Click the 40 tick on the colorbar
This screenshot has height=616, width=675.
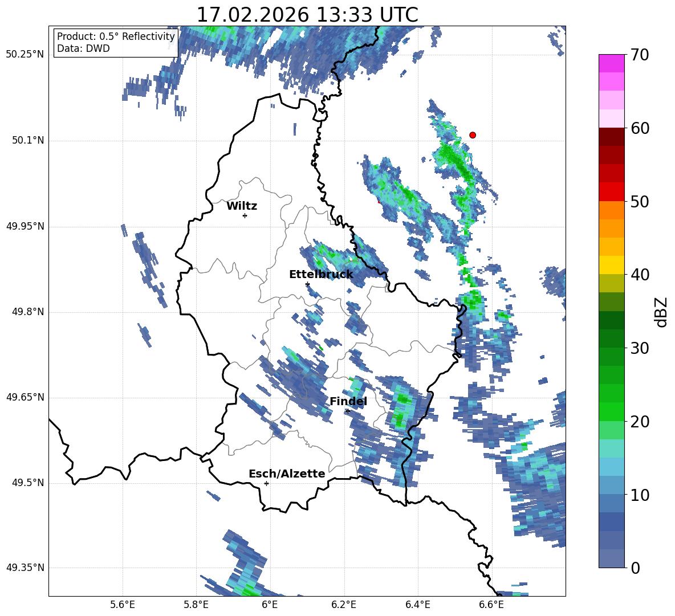pos(640,275)
